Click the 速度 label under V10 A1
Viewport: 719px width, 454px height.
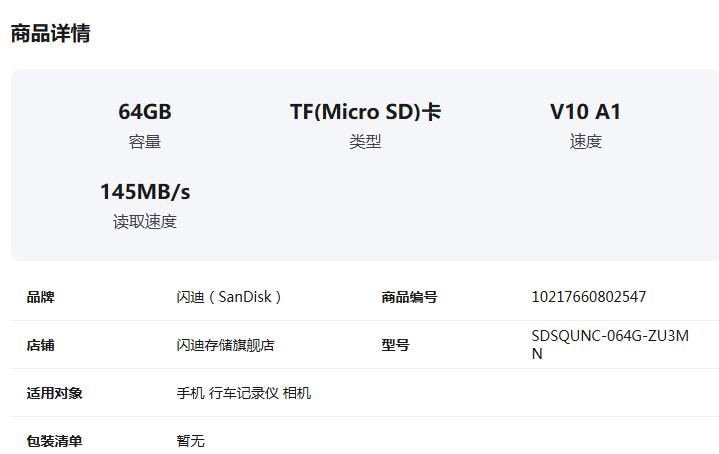(586, 142)
